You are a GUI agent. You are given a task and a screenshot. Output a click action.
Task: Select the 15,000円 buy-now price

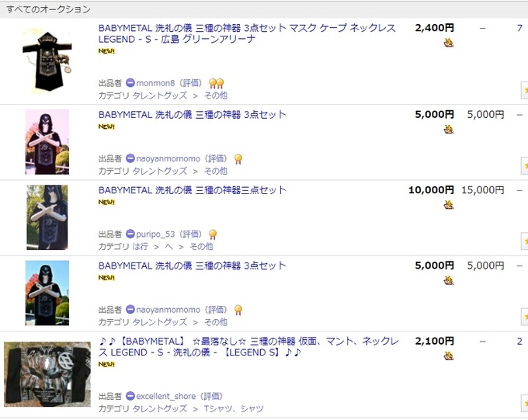(x=482, y=190)
